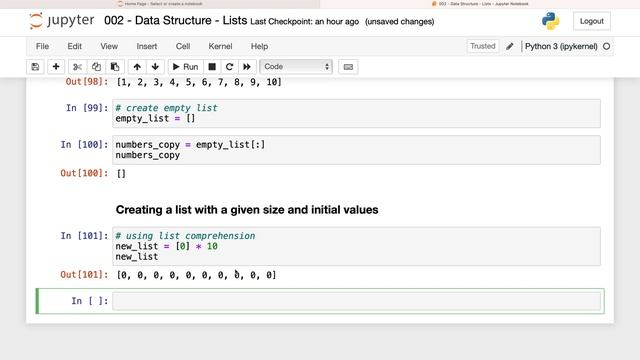This screenshot has width=640, height=360.
Task: Click the save and checkpoint icon
Action: tap(35, 67)
